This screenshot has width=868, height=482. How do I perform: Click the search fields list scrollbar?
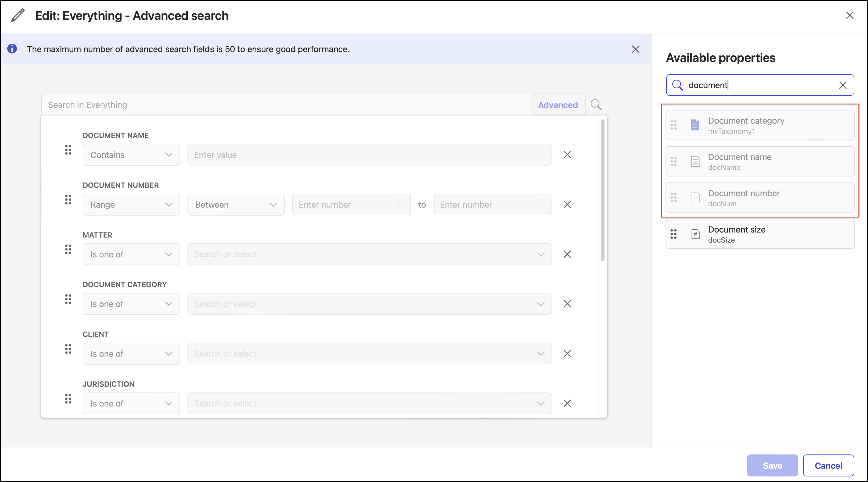pos(602,190)
